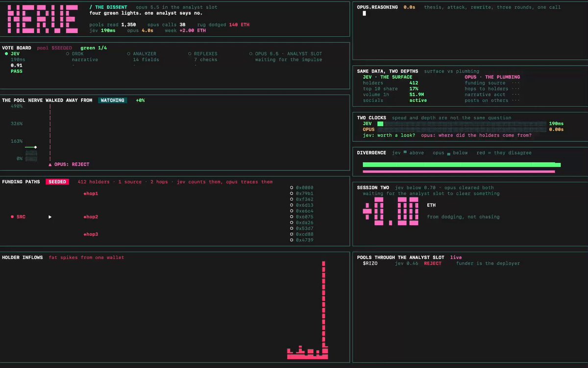Click the circle beside address 0xe6c4
The image size is (588, 368).
click(x=292, y=211)
